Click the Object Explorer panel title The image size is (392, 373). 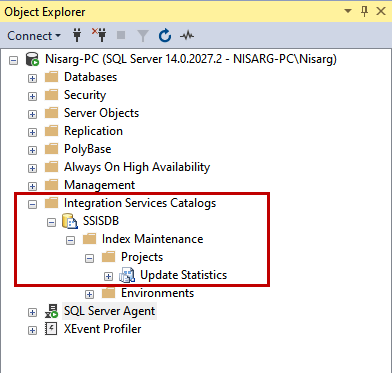point(45,12)
